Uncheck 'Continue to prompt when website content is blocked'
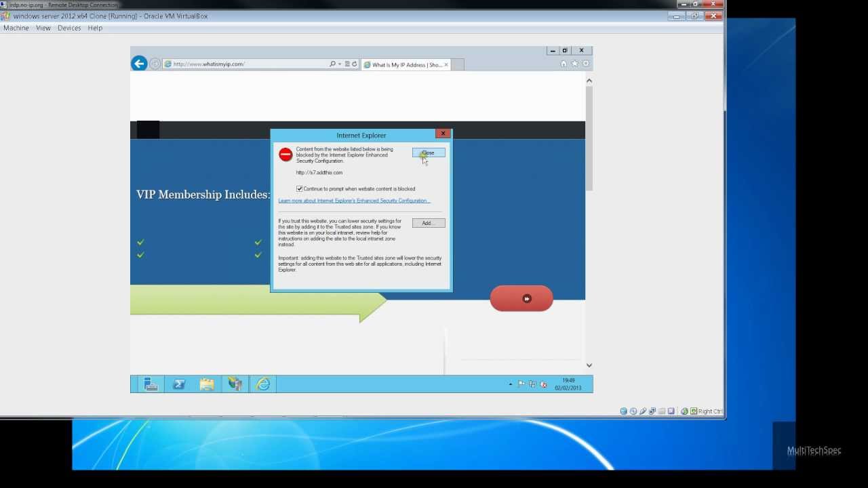Image resolution: width=868 pixels, height=488 pixels. click(x=299, y=188)
